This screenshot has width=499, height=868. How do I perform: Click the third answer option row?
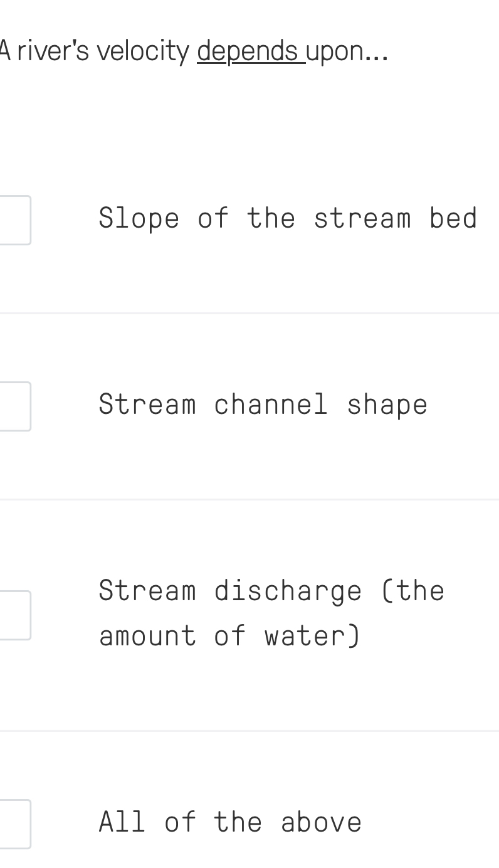click(x=251, y=614)
